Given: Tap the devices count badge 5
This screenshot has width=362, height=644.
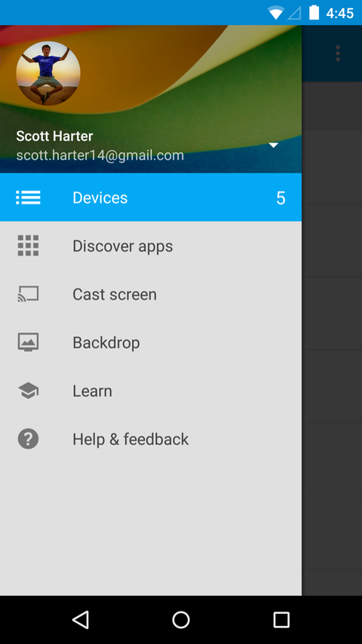Looking at the screenshot, I should tap(281, 198).
